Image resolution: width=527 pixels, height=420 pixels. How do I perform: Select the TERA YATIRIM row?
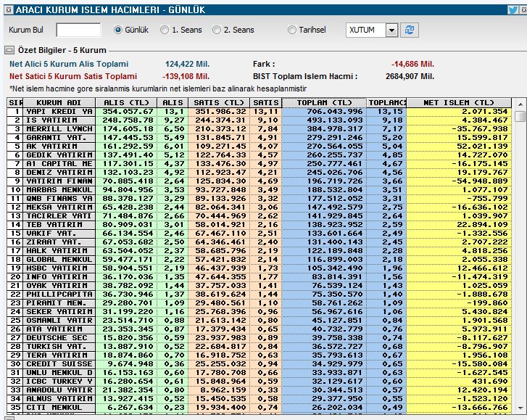(259, 355)
